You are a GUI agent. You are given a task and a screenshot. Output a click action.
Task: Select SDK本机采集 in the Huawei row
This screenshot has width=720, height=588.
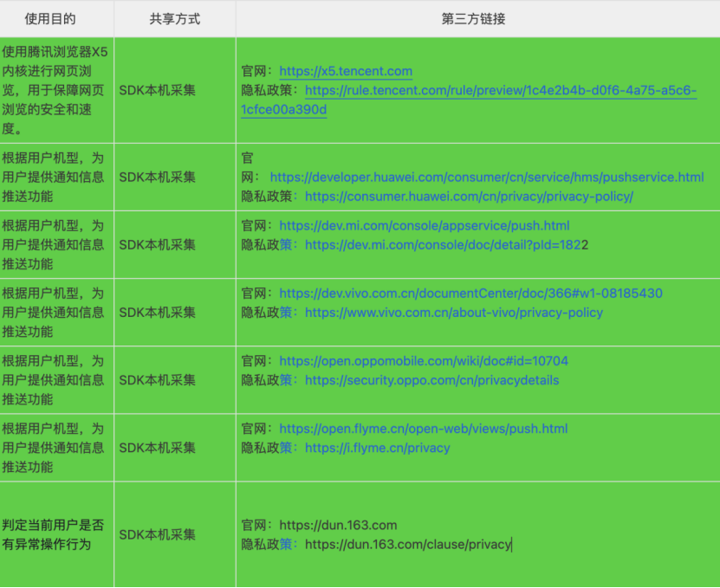[158, 178]
